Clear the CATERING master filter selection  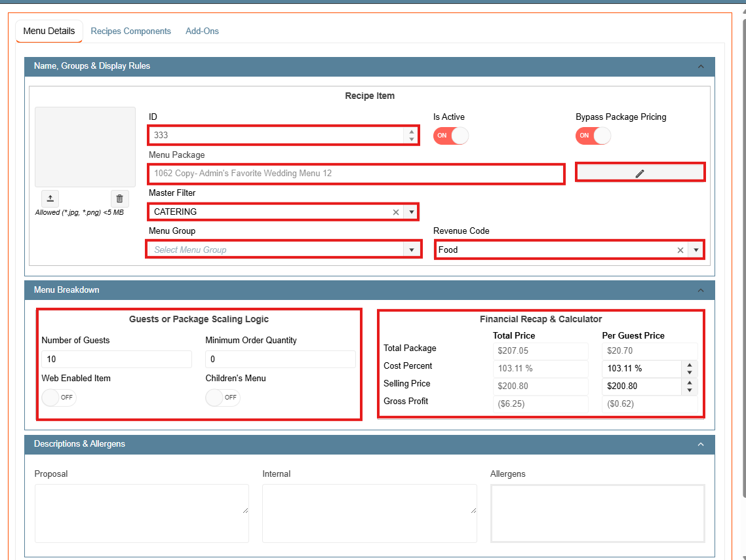[x=396, y=212]
